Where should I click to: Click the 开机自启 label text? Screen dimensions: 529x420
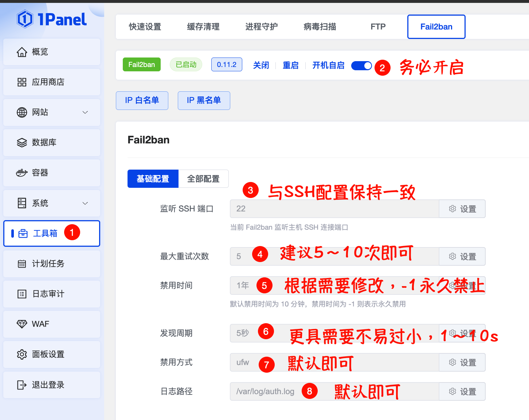click(x=328, y=66)
